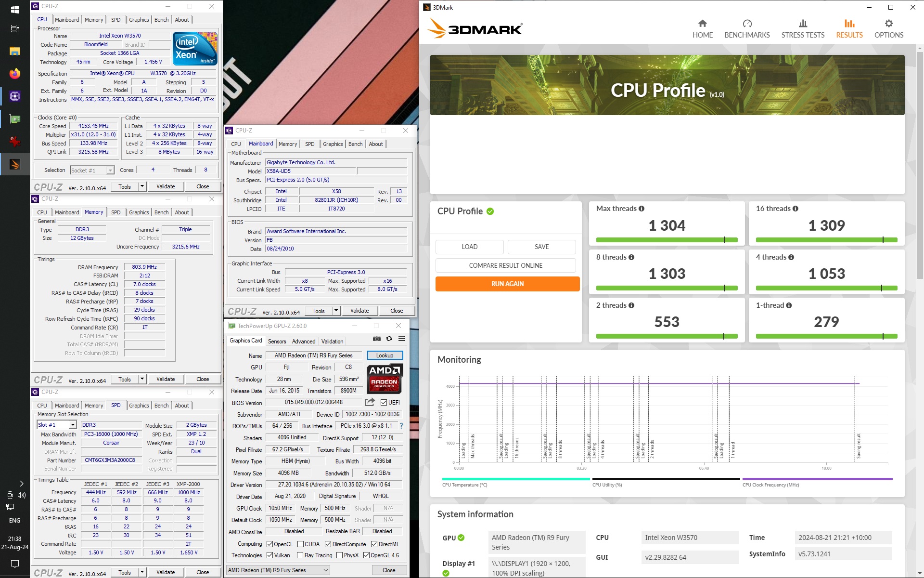Toggle the PhysX checkbox
Viewport: 924px width, 578px height.
[x=339, y=555]
